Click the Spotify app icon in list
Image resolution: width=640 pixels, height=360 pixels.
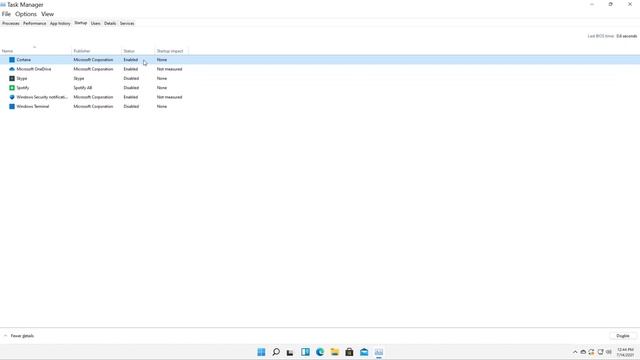[12, 88]
